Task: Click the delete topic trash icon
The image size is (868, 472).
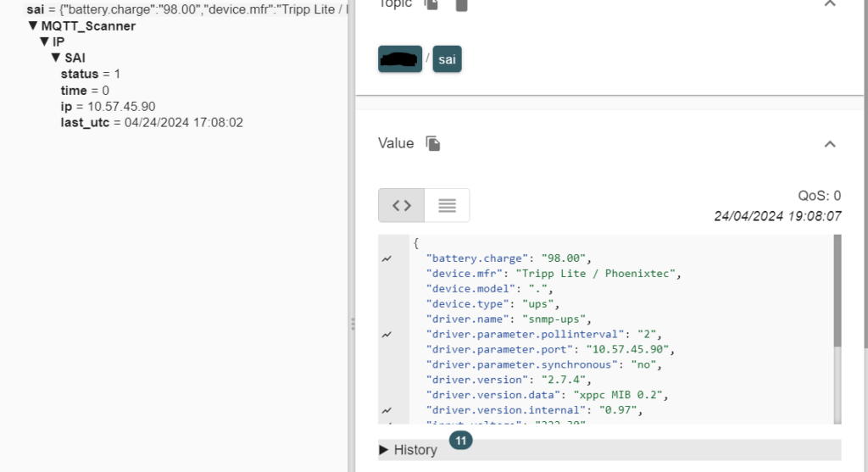Action: [461, 4]
